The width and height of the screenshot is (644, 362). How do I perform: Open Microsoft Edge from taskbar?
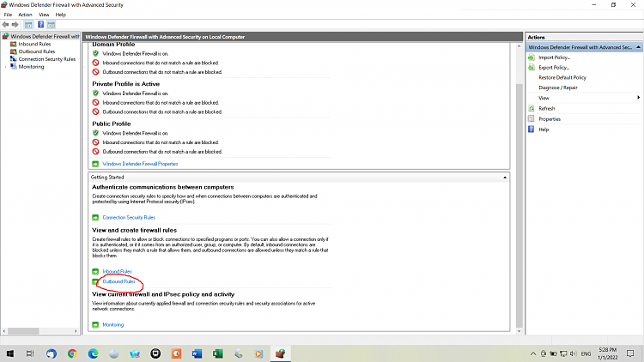click(x=94, y=353)
